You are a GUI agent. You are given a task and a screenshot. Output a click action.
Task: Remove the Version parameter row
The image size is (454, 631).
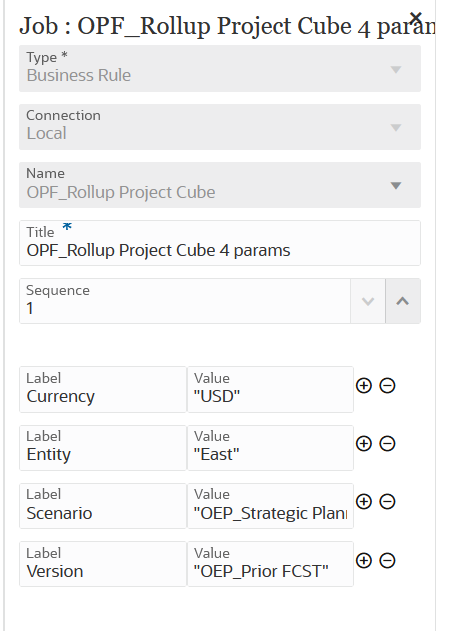coord(387,561)
